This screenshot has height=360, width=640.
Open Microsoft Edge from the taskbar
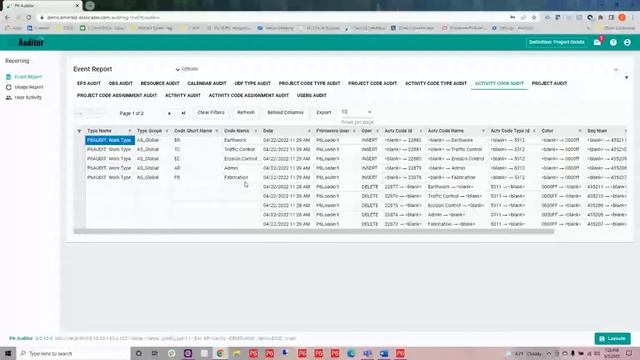(x=351, y=353)
